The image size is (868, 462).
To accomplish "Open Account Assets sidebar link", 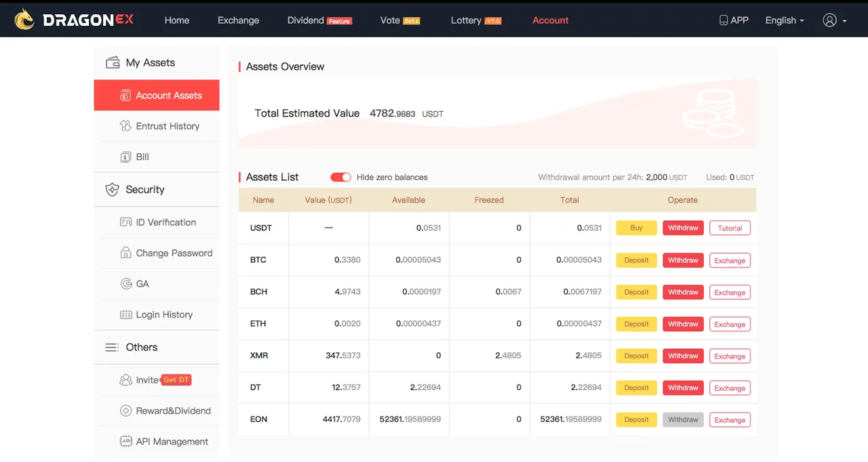I will [x=157, y=96].
